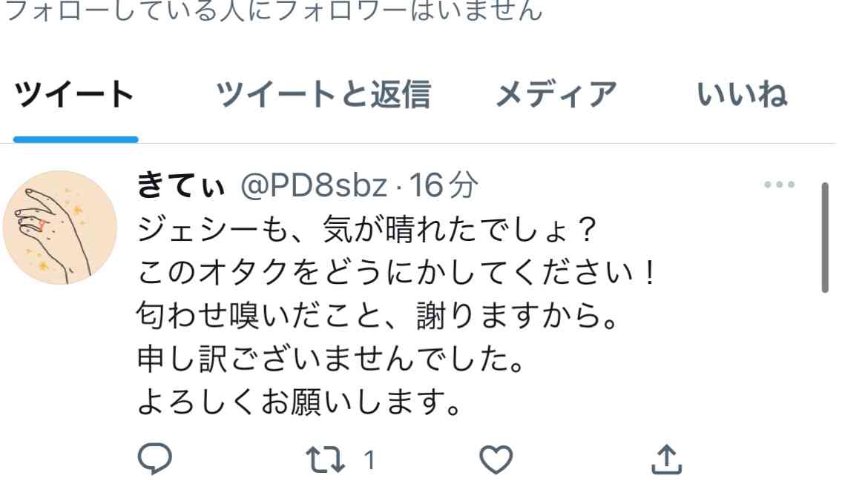This screenshot has width=868, height=504.
Task: Select the ツイート tab
Action: tap(74, 94)
